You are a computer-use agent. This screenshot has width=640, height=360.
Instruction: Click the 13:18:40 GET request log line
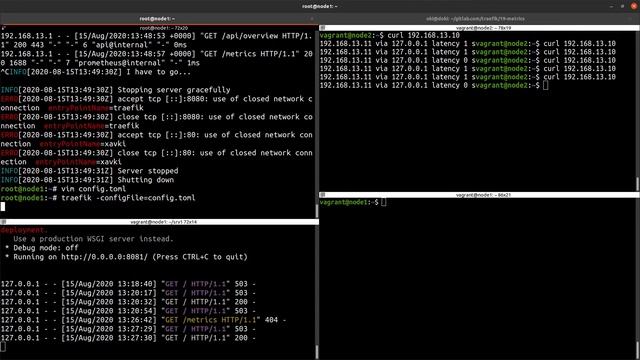point(128,284)
